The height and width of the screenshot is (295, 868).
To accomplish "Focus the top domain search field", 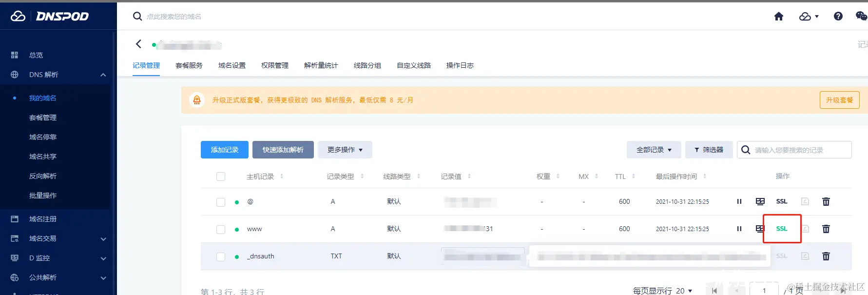I will 174,17.
